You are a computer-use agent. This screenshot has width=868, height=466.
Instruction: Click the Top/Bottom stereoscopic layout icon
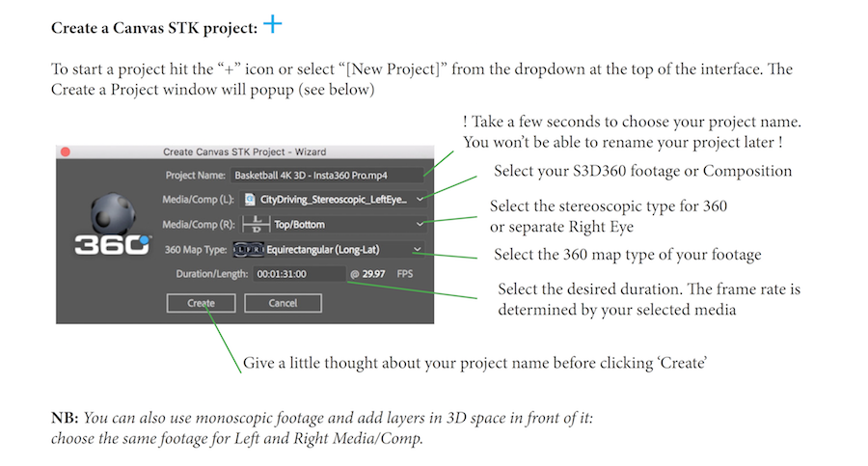pyautogui.click(x=257, y=225)
